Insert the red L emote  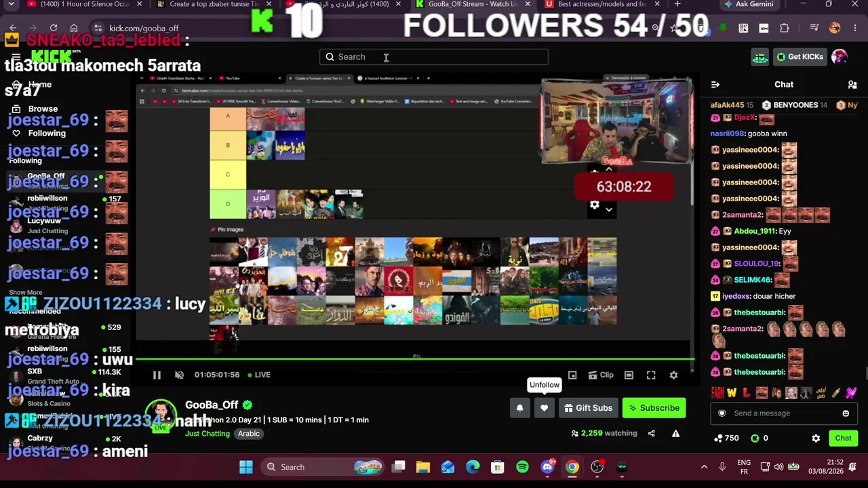[747, 392]
